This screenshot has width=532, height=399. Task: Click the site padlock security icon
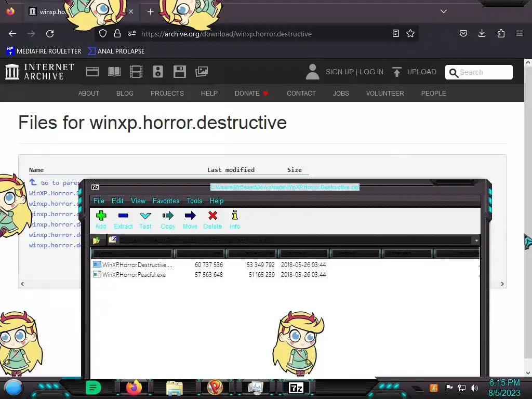(117, 34)
